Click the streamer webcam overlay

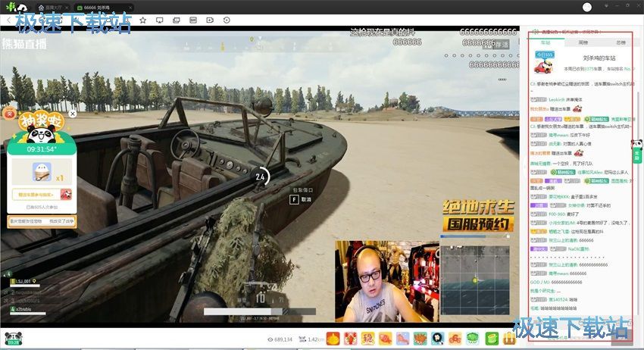pos(387,281)
